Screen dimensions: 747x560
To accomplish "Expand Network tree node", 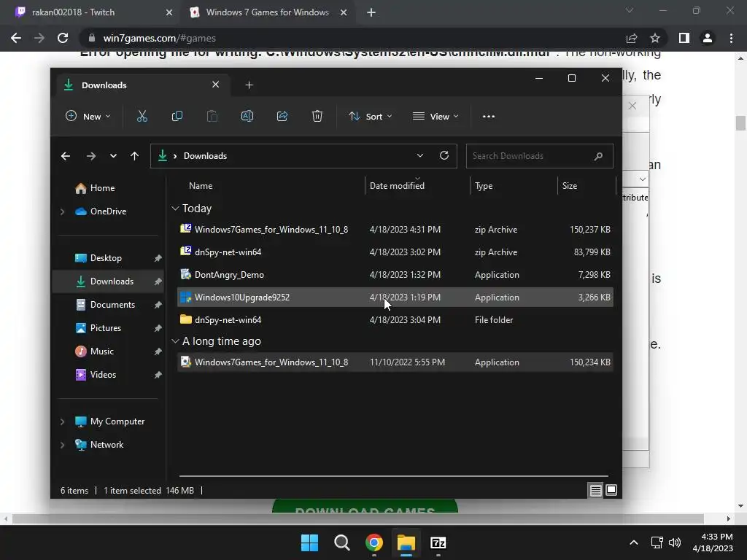I will (63, 445).
